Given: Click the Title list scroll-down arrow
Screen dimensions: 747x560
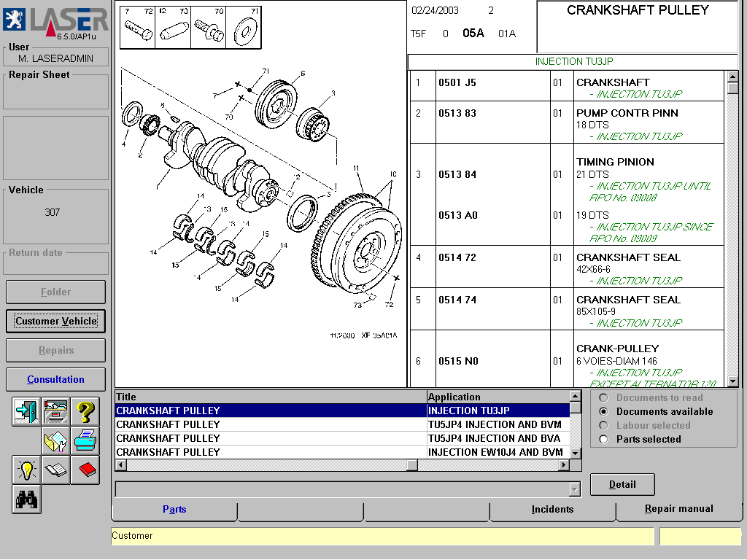Looking at the screenshot, I should click(576, 453).
